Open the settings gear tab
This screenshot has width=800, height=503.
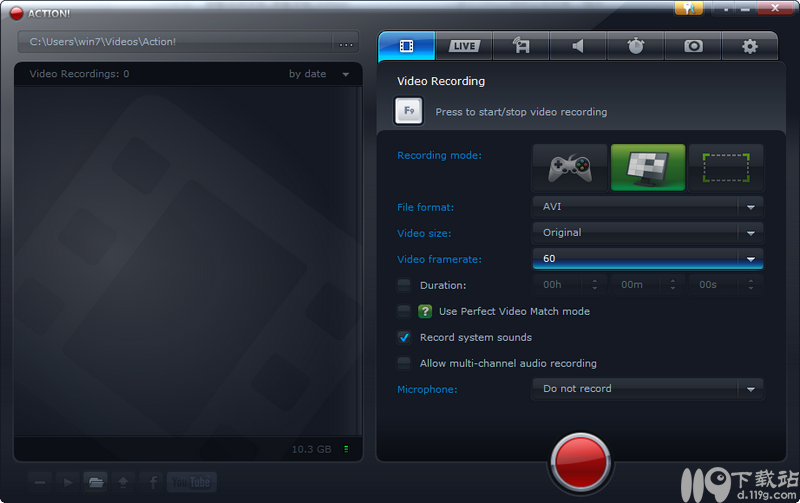tap(749, 46)
